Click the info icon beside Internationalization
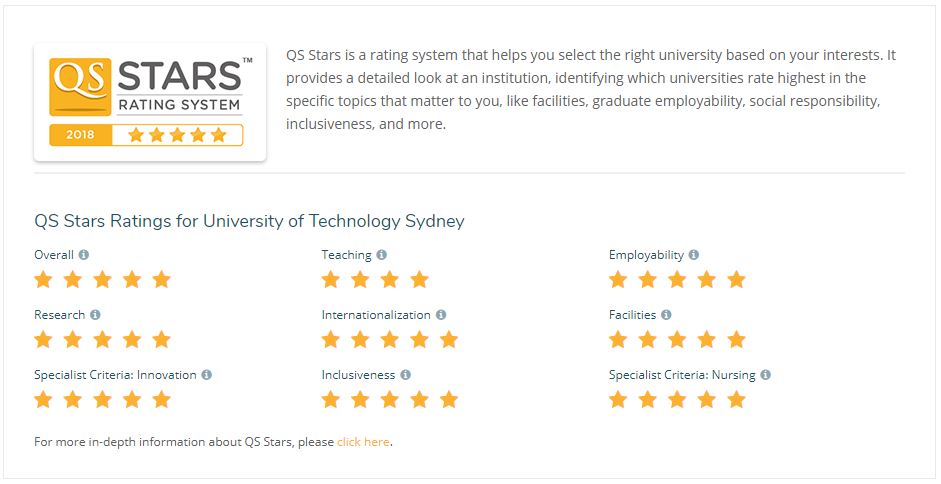The width and height of the screenshot is (941, 484). [x=441, y=315]
